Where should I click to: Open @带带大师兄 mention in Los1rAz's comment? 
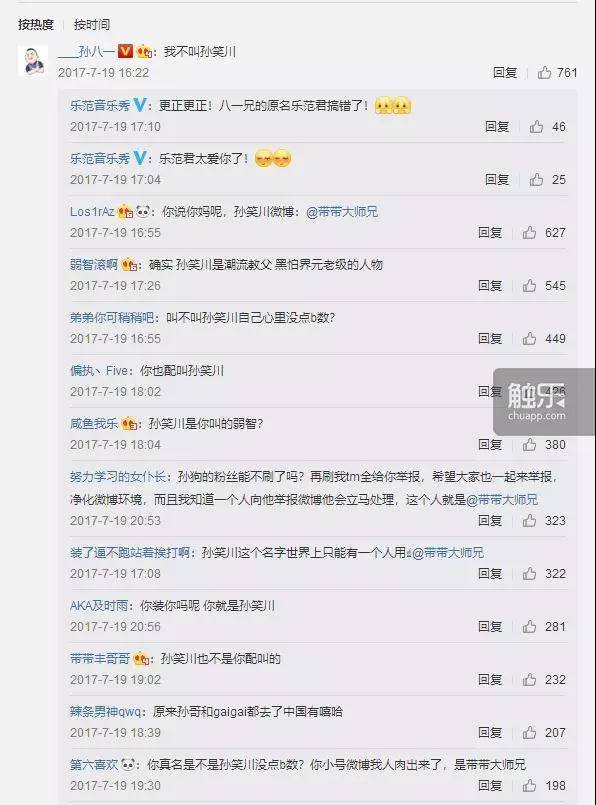[x=342, y=212]
